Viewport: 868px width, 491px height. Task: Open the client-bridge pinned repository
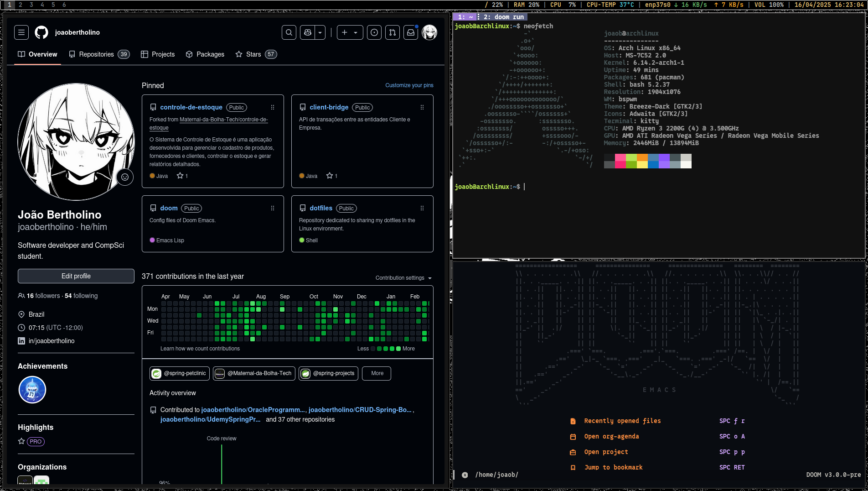click(x=329, y=107)
